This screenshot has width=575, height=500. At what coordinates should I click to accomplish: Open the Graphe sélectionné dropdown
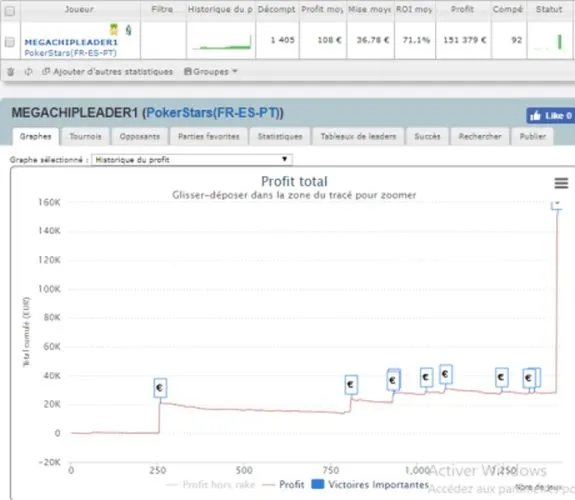191,160
